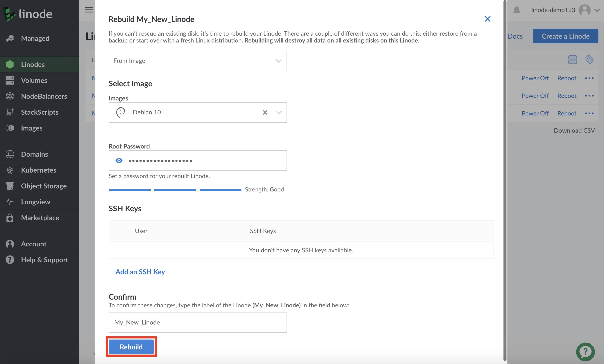Clear the Debian 10 image selection

tap(265, 112)
